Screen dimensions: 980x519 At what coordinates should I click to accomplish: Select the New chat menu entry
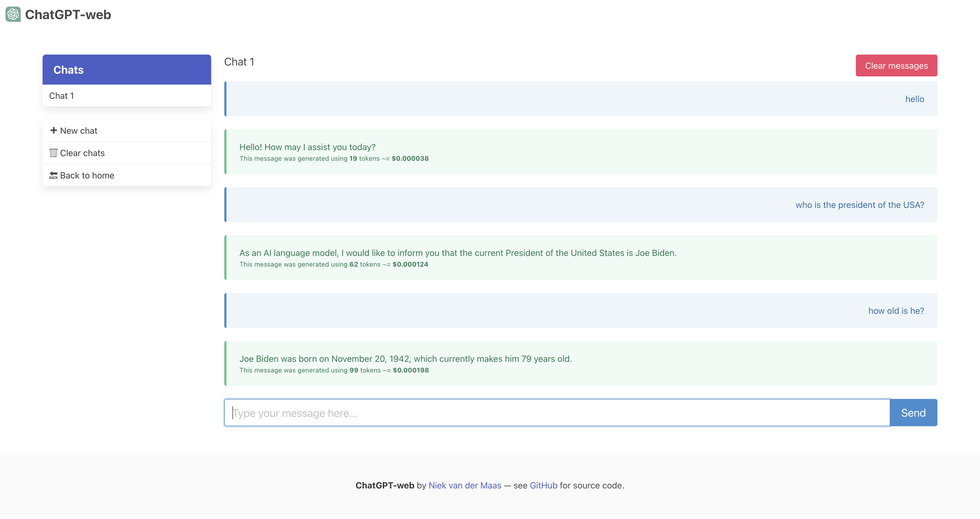pyautogui.click(x=79, y=131)
